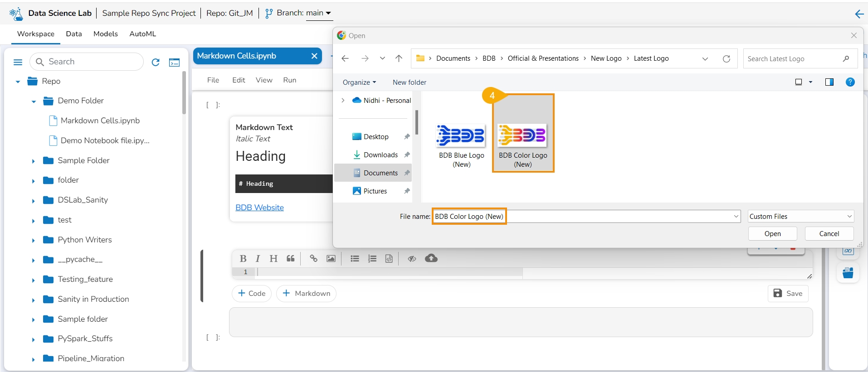Click the italic formatting icon
Screen dimensions: 868x372
coord(258,259)
